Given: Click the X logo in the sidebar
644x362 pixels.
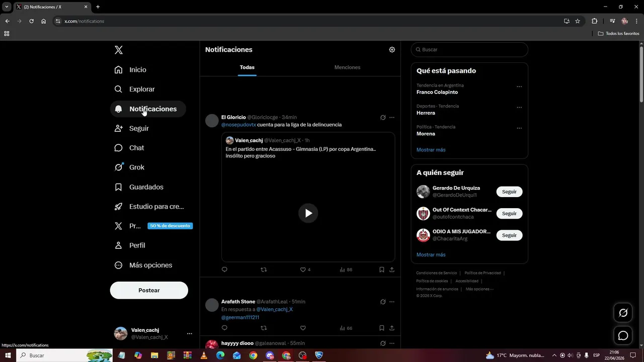Looking at the screenshot, I should tap(119, 50).
